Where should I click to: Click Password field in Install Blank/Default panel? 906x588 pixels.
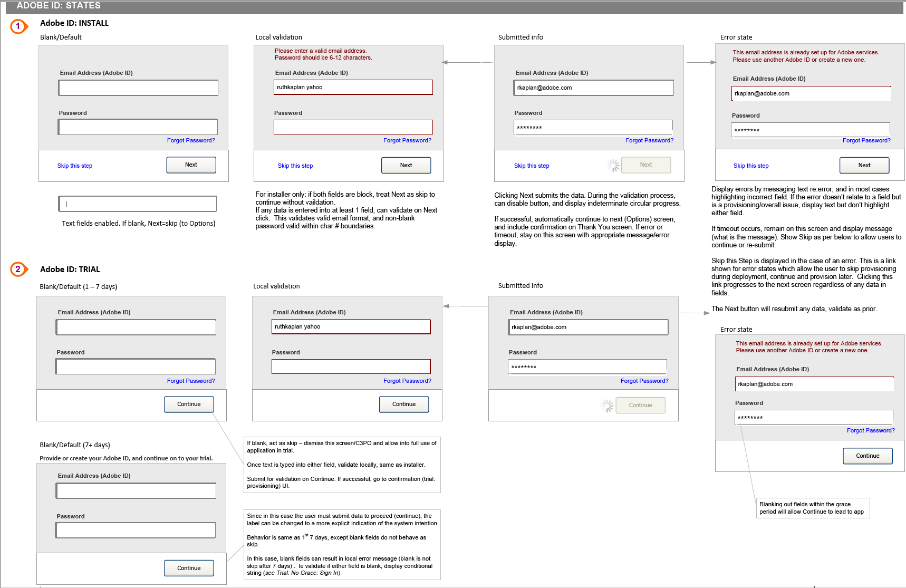pyautogui.click(x=138, y=127)
